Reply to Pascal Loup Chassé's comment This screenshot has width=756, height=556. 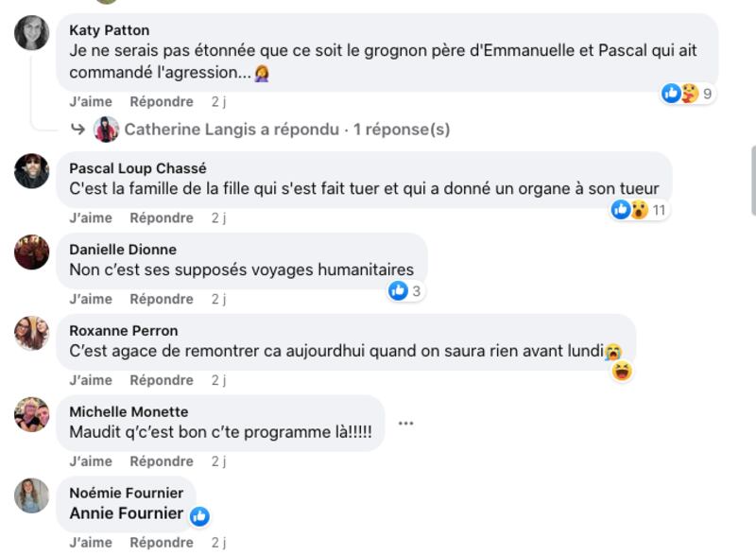(x=162, y=218)
